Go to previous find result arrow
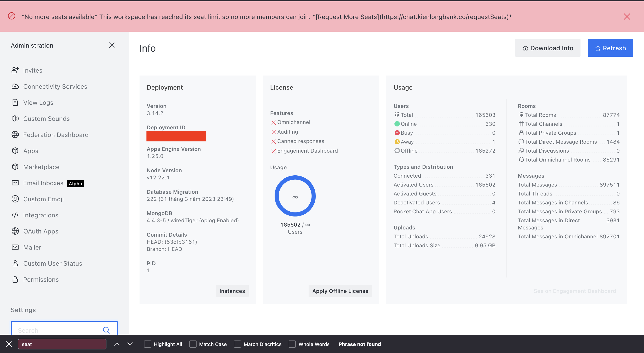 click(117, 344)
